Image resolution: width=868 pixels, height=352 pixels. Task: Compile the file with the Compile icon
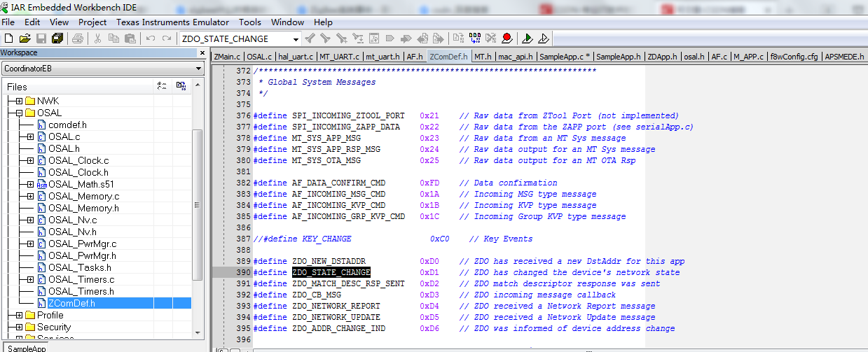click(x=458, y=38)
